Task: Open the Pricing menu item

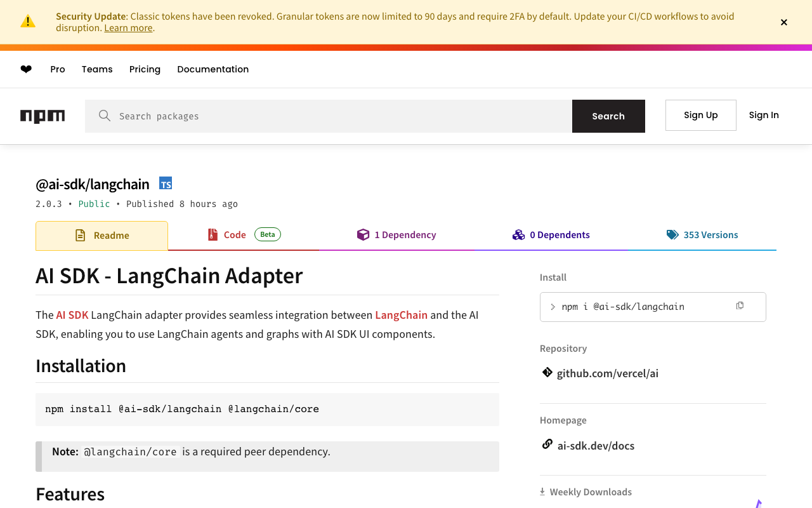Action: (x=145, y=69)
